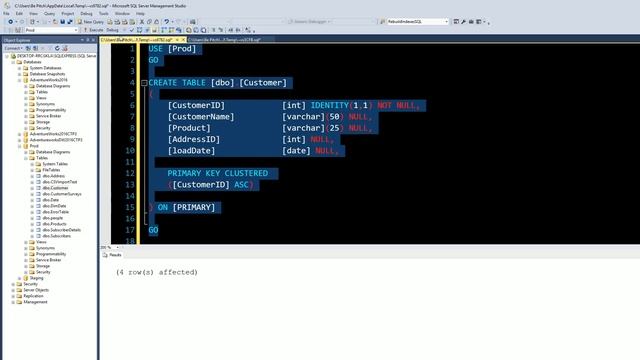Click the Copy icon in toolbar
Screen dimensions: 640x360
pos(149,22)
